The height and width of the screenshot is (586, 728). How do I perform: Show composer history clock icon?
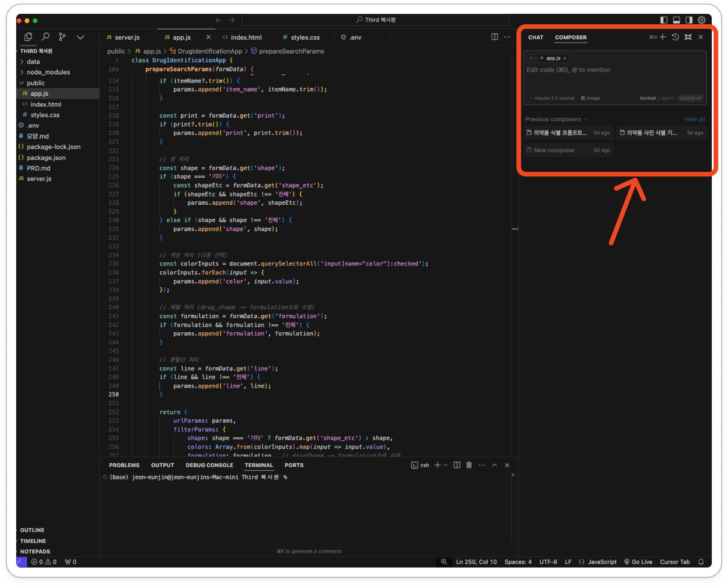[x=675, y=37]
